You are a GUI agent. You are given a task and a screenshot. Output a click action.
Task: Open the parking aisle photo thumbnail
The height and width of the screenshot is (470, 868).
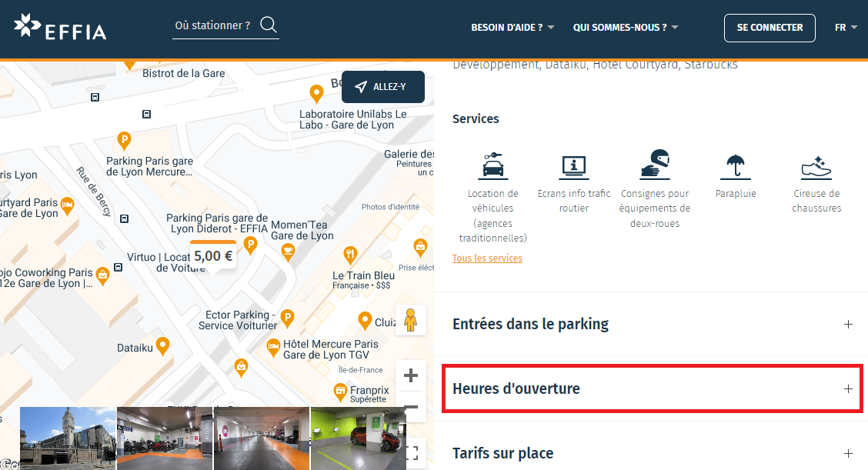(262, 438)
